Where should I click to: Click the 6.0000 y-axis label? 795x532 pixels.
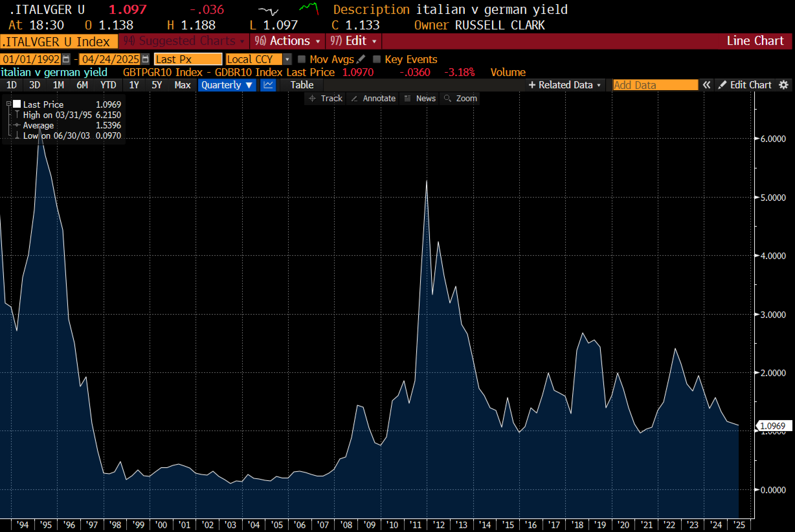click(773, 139)
